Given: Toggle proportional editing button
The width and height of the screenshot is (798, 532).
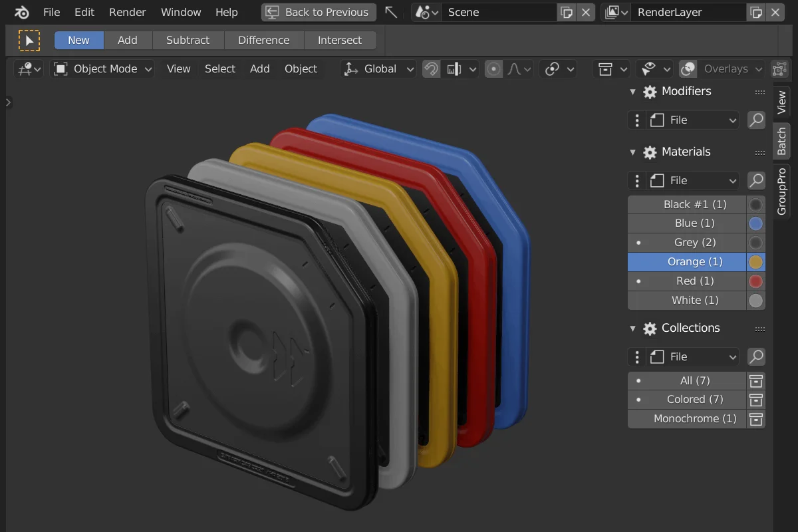Looking at the screenshot, I should point(493,68).
